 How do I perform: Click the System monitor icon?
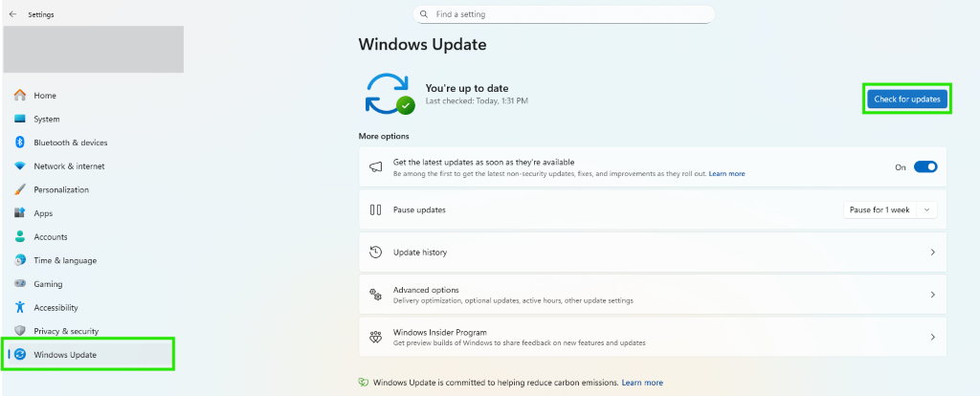(20, 119)
